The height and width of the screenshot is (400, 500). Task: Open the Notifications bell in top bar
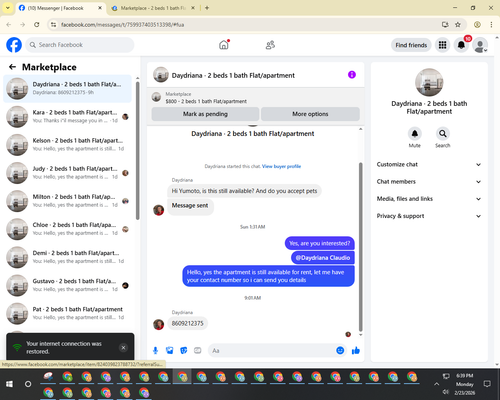tap(461, 45)
